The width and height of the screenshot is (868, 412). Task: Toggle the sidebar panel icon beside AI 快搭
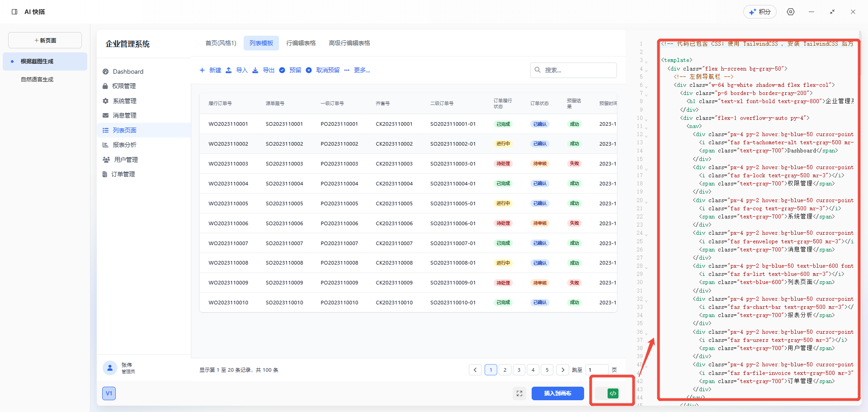pos(14,12)
